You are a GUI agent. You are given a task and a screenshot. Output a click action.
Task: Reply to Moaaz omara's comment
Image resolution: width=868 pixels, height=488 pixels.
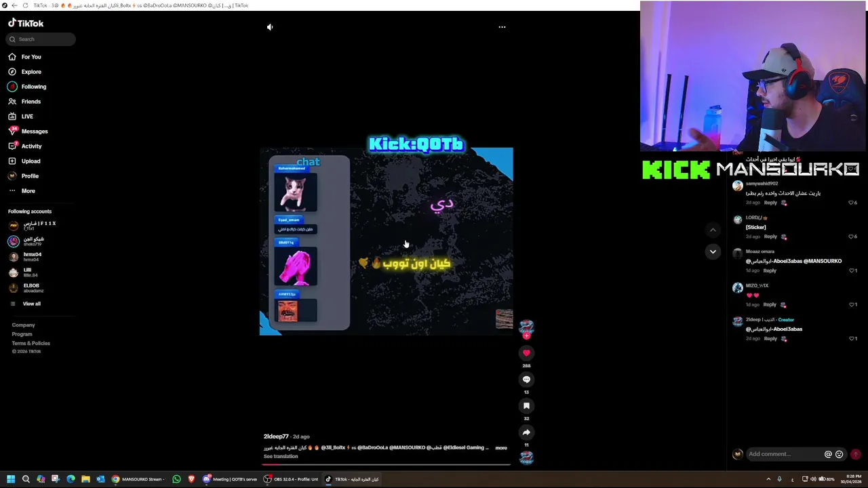click(770, 270)
